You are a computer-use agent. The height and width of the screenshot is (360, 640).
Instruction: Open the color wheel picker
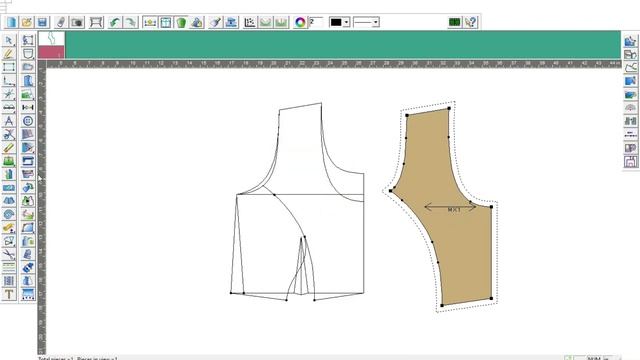(300, 22)
